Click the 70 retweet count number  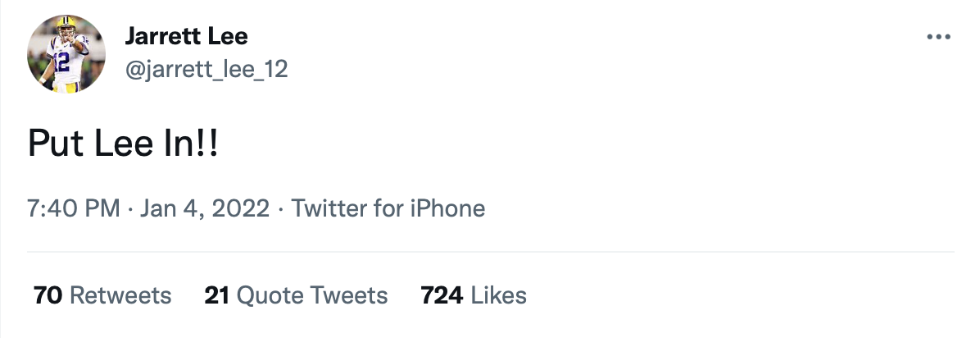tap(48, 295)
